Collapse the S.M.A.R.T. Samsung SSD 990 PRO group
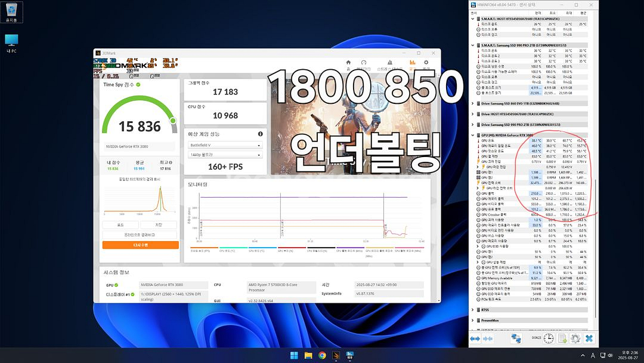 point(473,45)
